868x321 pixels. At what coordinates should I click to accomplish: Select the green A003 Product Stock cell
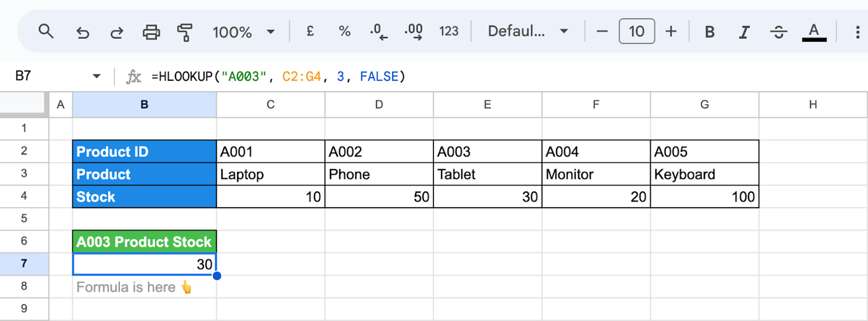tap(144, 242)
